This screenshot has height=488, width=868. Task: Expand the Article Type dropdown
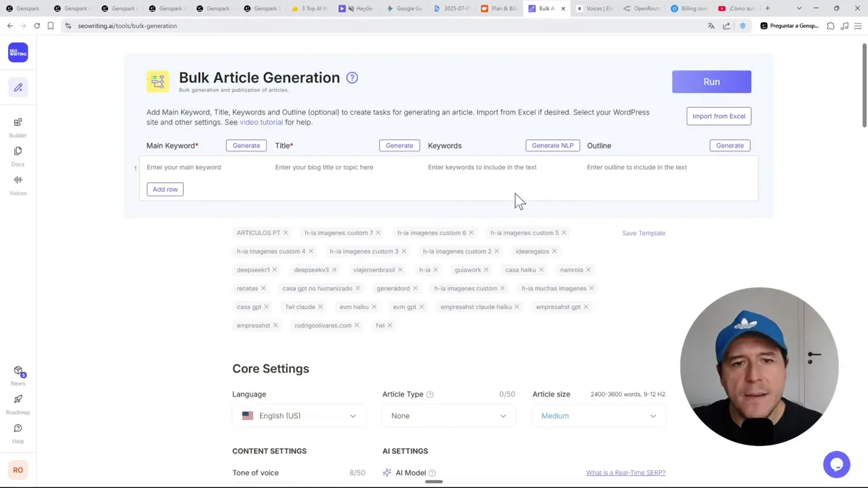coord(448,415)
